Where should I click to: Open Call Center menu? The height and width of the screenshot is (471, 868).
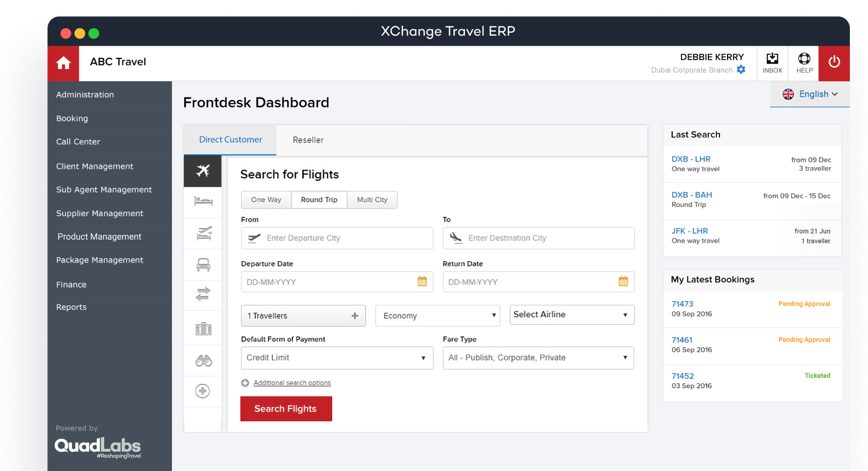click(x=110, y=142)
